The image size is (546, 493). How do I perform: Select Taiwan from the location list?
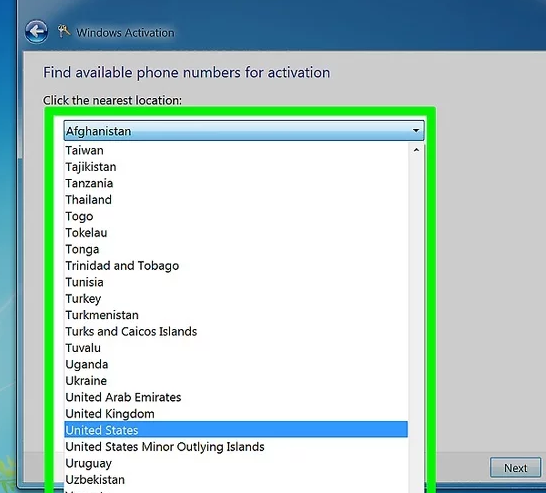pyautogui.click(x=236, y=150)
